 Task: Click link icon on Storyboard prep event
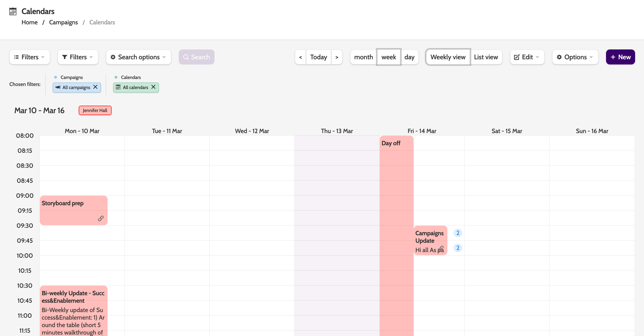click(x=101, y=219)
